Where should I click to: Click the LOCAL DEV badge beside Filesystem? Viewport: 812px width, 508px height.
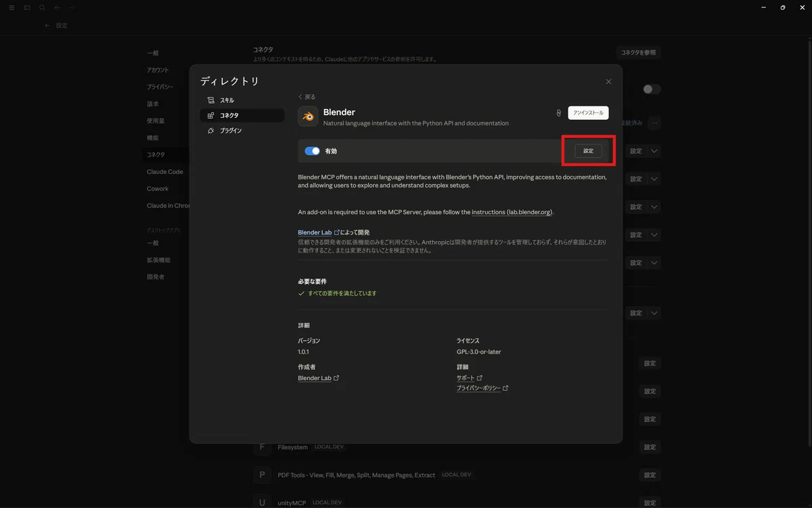pos(329,447)
